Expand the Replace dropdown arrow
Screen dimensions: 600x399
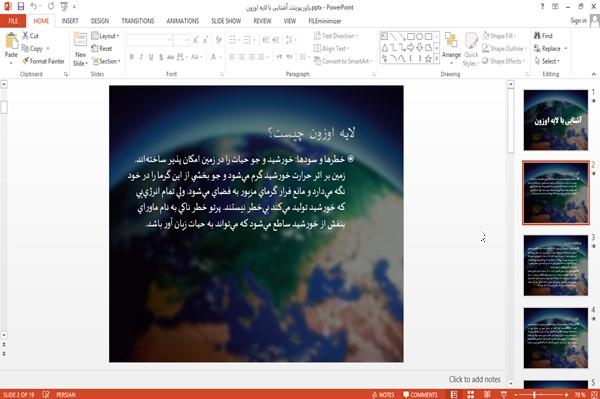click(566, 49)
